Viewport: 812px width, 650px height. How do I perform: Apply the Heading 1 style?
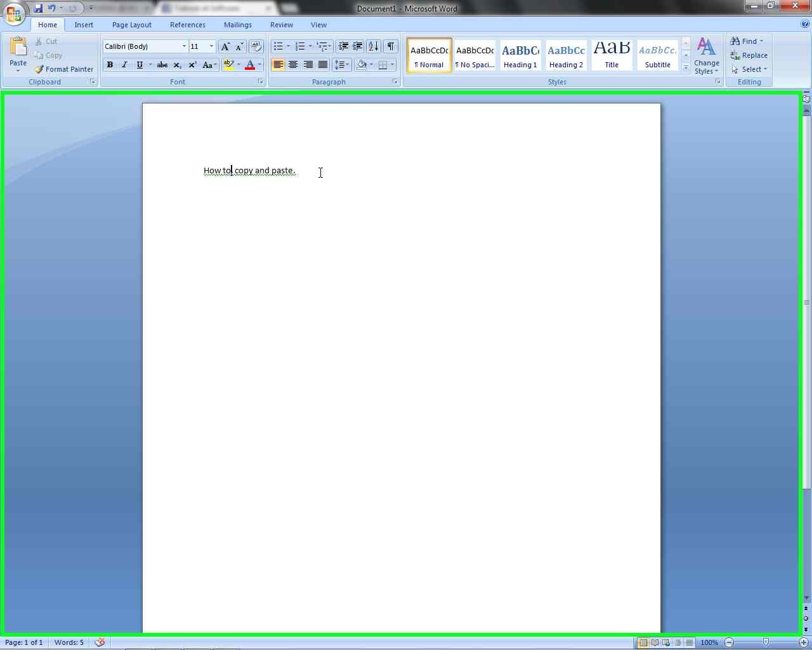(520, 55)
